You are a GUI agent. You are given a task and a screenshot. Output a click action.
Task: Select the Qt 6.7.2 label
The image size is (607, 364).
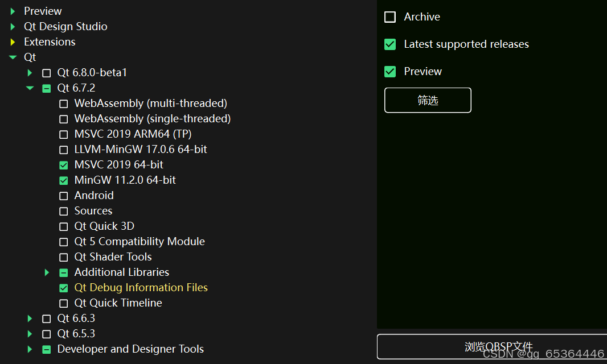pos(76,88)
